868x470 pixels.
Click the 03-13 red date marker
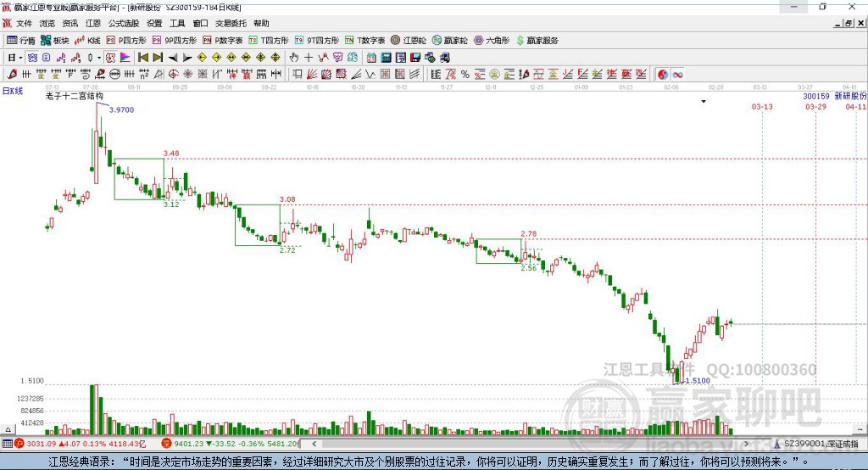pos(762,106)
